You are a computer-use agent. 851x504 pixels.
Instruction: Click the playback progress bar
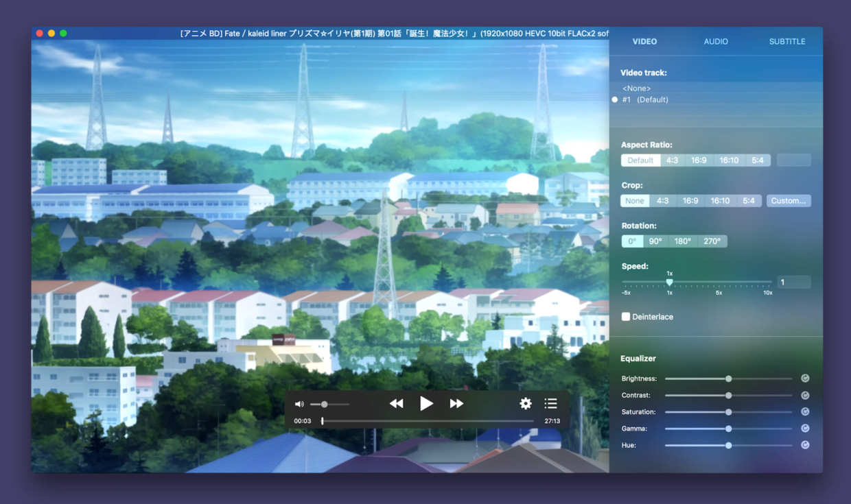coord(428,421)
